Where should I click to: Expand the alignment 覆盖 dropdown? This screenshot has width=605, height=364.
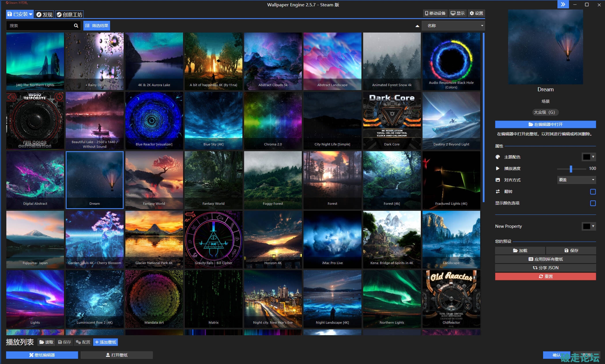coord(576,180)
